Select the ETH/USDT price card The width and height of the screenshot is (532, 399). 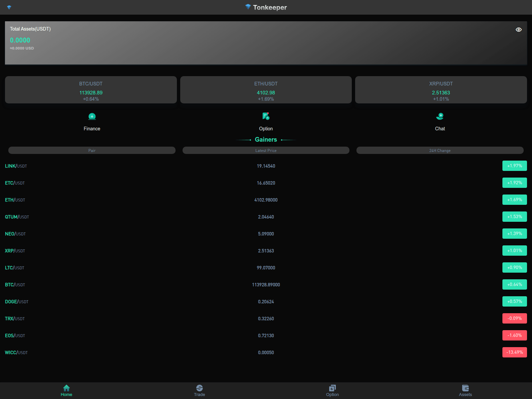coord(266,90)
